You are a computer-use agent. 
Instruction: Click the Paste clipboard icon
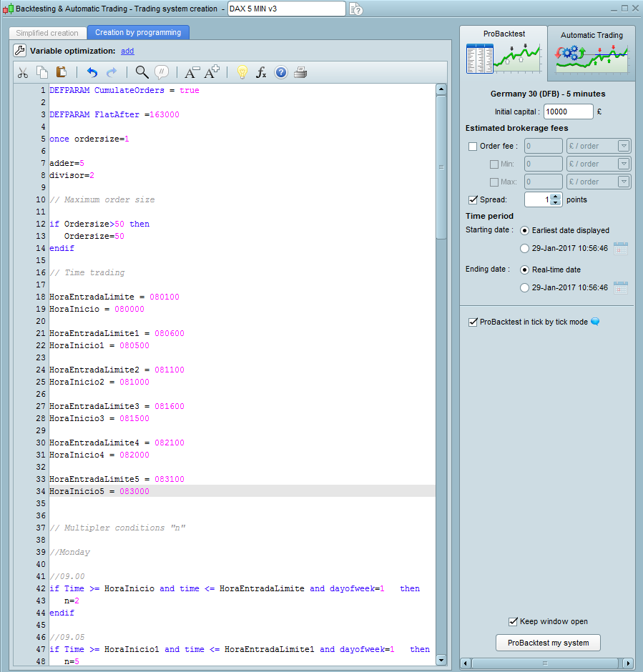pyautogui.click(x=62, y=72)
